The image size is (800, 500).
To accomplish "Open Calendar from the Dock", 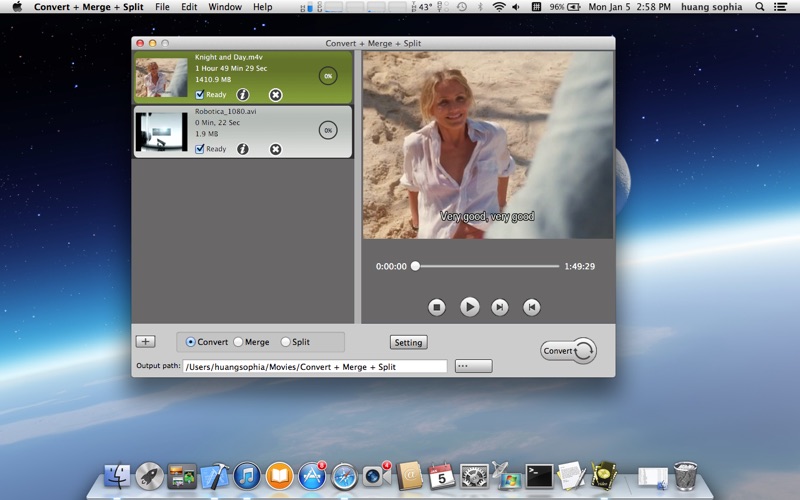I will tap(441, 476).
